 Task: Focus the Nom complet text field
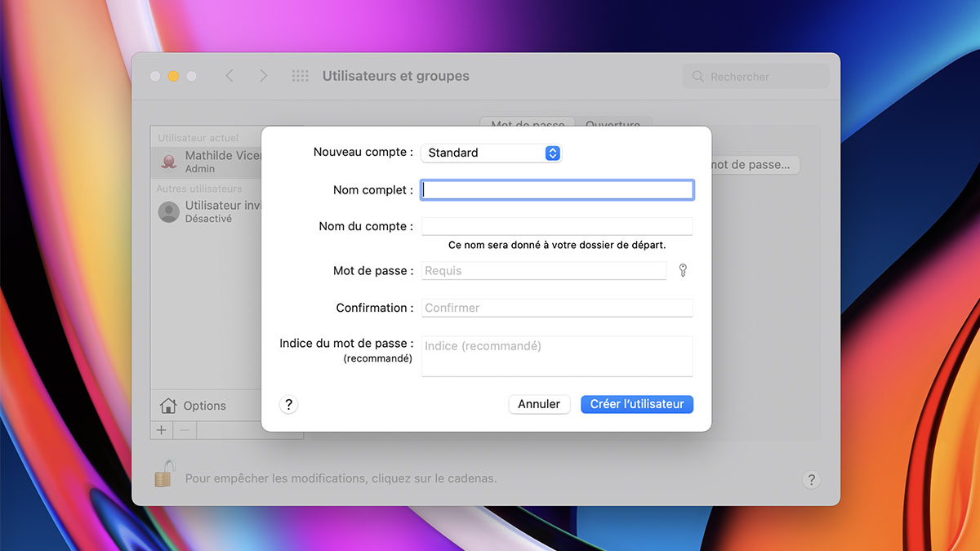[557, 190]
